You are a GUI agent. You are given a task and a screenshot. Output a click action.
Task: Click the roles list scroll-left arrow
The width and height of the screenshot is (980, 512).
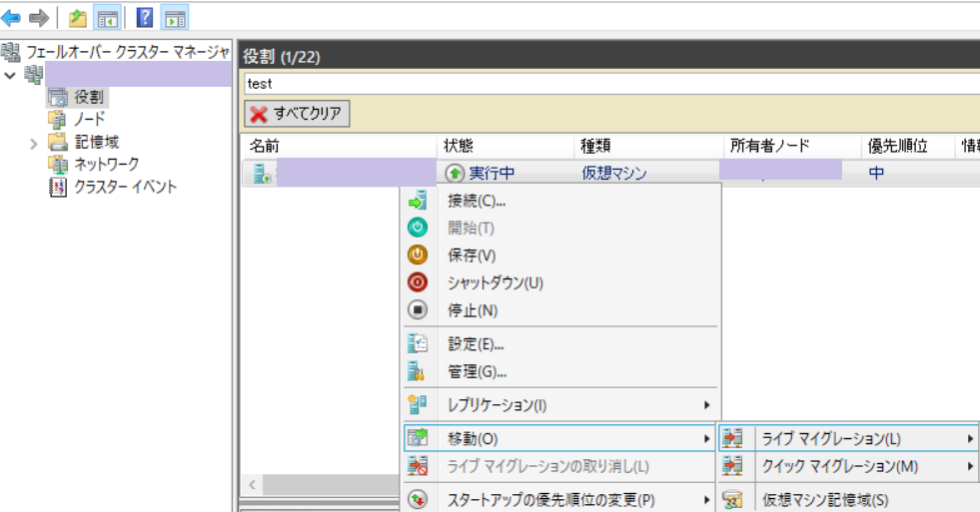tap(252, 484)
